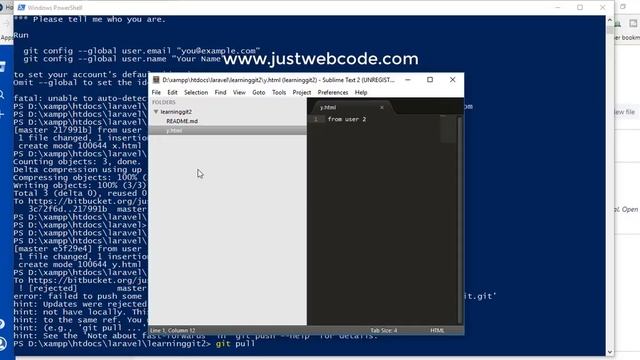Image resolution: width=640 pixels, height=360 pixels.
Task: Click Line 1, Column 12 status text
Action: (173, 330)
